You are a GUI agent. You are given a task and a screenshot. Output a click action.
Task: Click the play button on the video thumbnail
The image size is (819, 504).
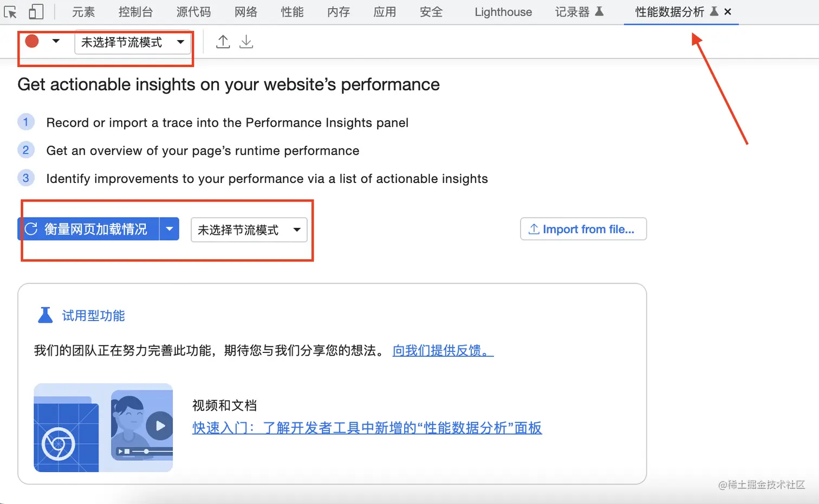[x=160, y=426]
